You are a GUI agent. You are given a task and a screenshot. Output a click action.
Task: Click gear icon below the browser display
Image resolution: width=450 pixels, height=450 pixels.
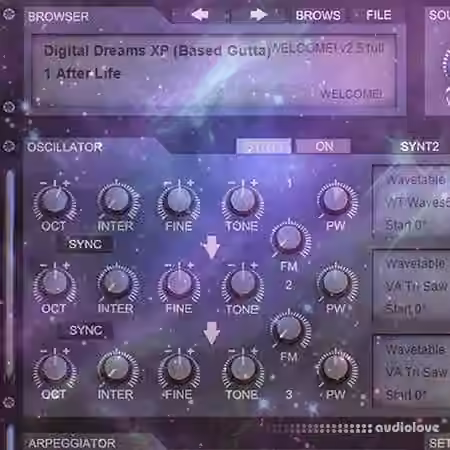pyautogui.click(x=9, y=107)
